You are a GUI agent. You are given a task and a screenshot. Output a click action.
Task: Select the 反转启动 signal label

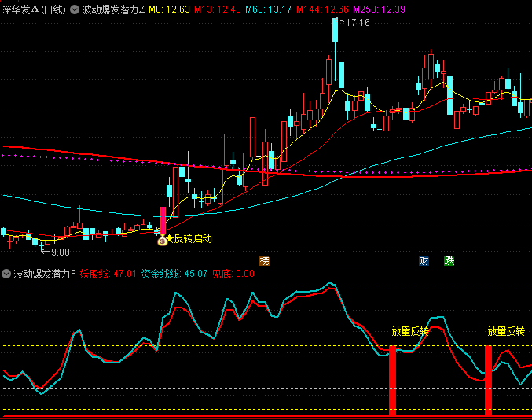click(193, 238)
